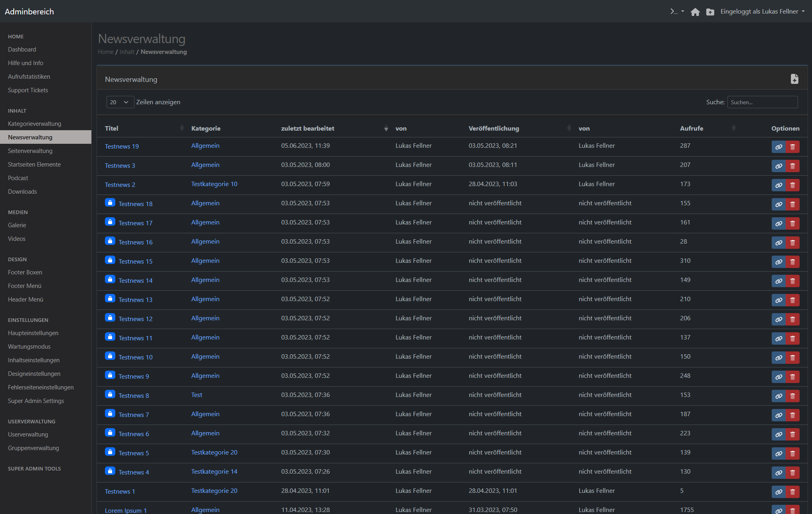
Task: Select the view count 310 of Testnews 15
Action: tap(685, 261)
